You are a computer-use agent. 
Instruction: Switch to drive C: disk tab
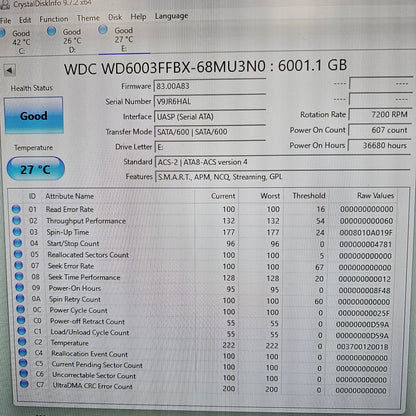[x=18, y=42]
